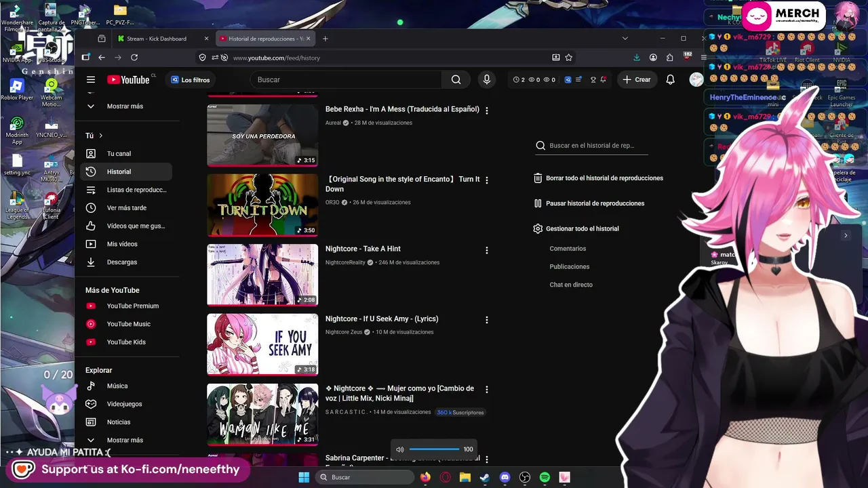The image size is (868, 488).
Task: Open a new Firefox tab
Action: 325,39
